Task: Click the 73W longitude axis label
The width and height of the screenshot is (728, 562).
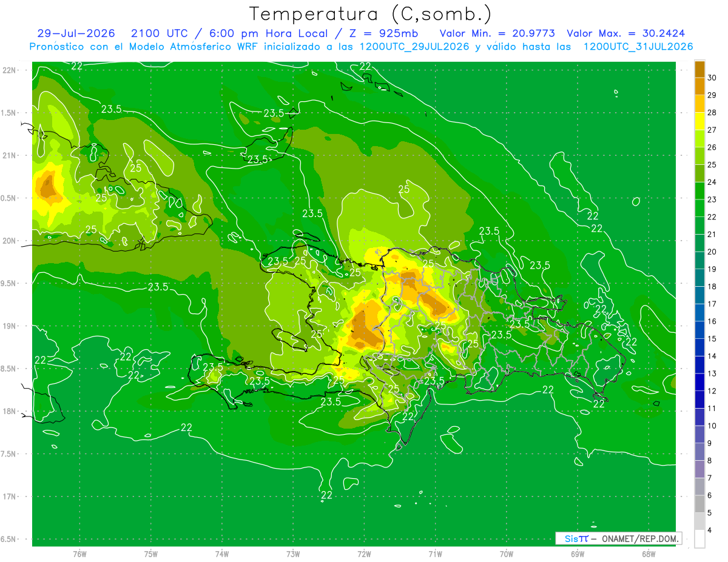Action: click(293, 554)
